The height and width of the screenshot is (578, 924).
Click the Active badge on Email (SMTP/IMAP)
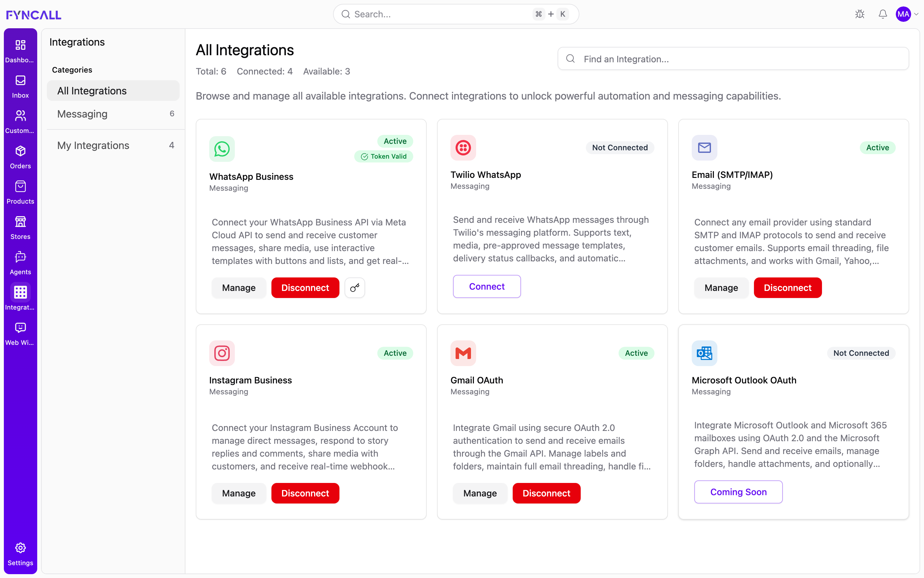[877, 148]
